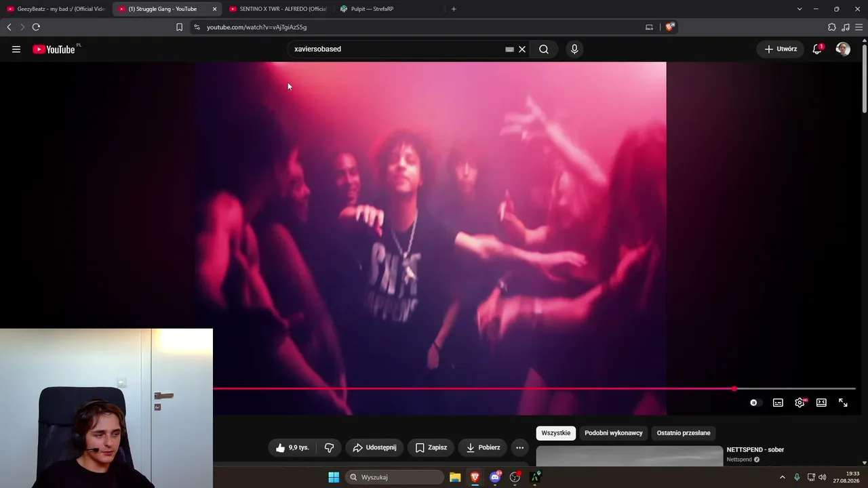Viewport: 868px width, 488px height.
Task: Open the Brave main menu
Action: point(859,27)
